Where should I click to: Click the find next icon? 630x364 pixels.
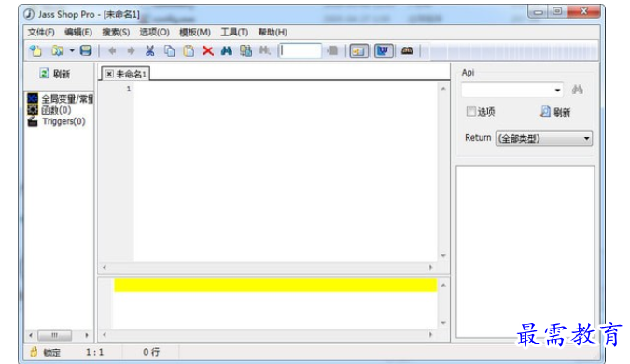(264, 50)
